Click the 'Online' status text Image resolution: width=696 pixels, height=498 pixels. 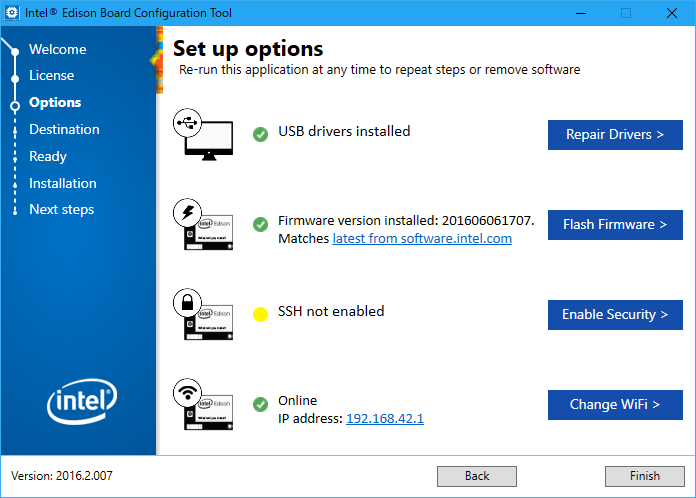coord(297,401)
